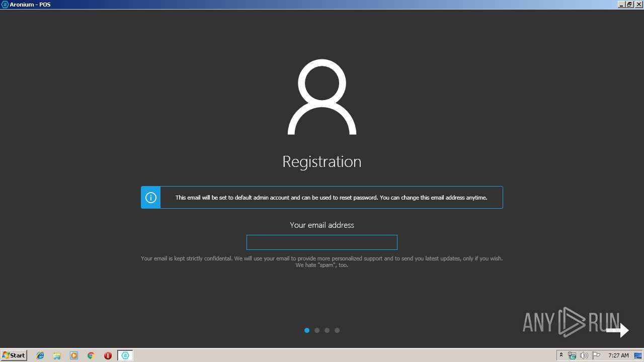
Task: Select the third page indicator dot
Action: [327, 330]
